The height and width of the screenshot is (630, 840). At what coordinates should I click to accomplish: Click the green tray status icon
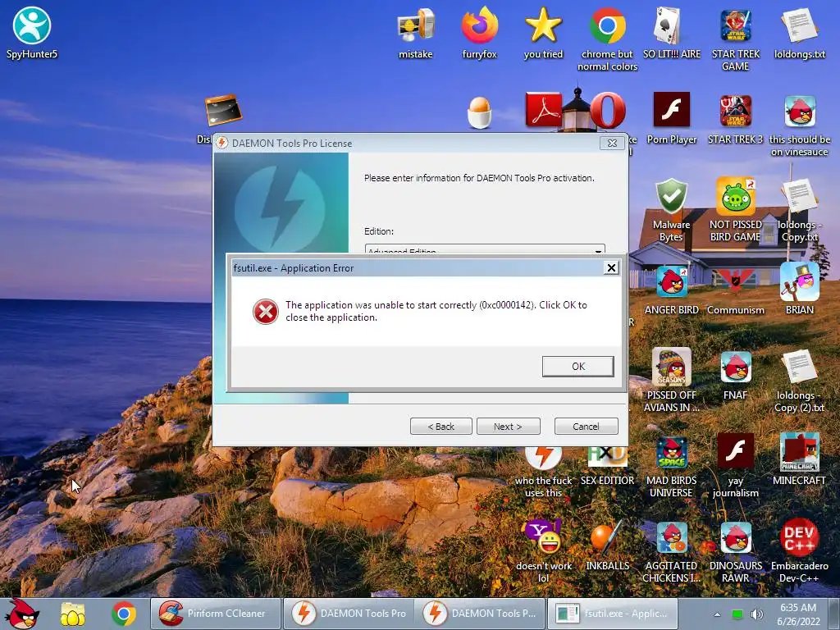coord(737,614)
